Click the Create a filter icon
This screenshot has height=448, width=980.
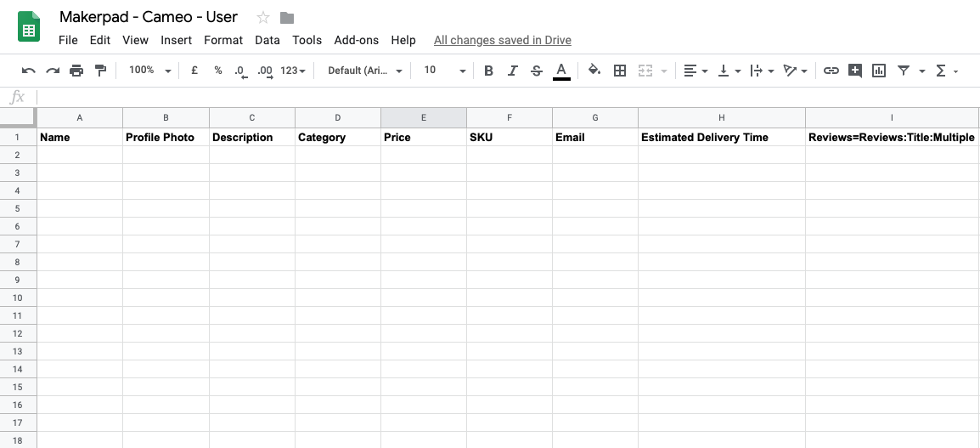pyautogui.click(x=903, y=71)
